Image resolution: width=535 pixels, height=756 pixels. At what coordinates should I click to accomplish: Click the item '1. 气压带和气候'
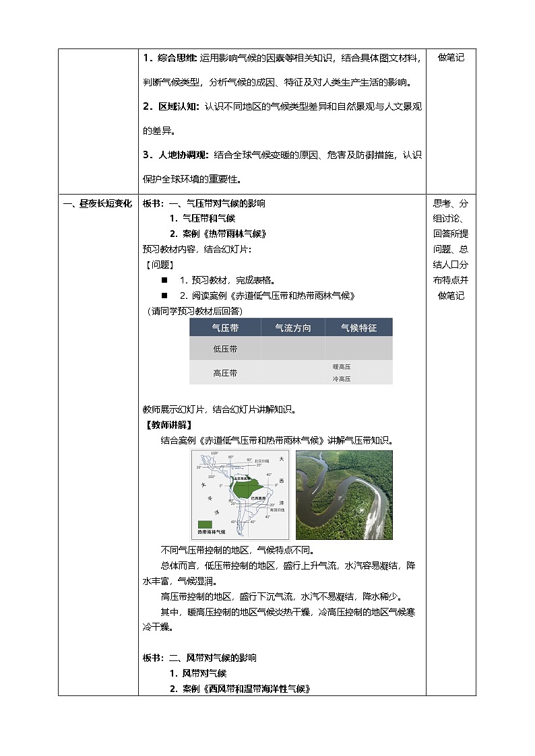[203, 218]
